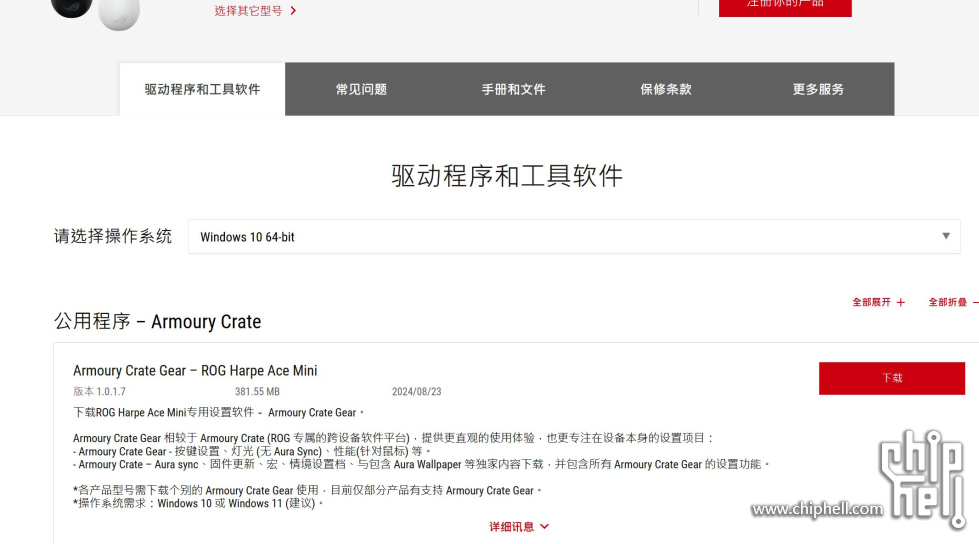This screenshot has width=979, height=544.
Task: Open the 保修条款 tab
Action: tap(666, 89)
